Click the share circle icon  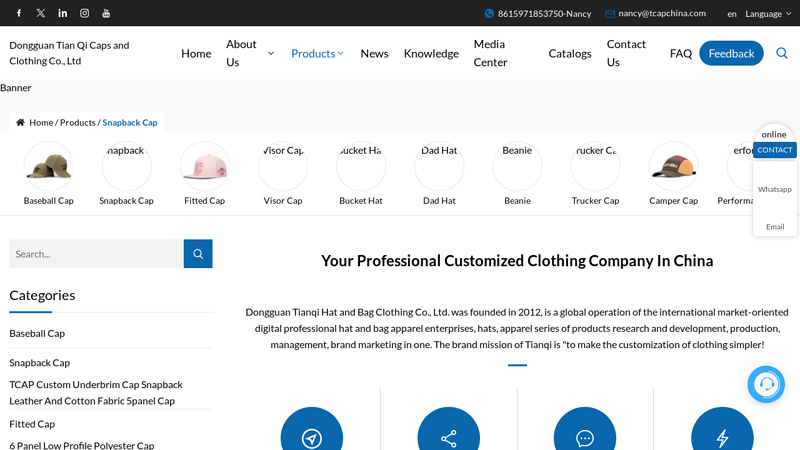click(x=448, y=438)
